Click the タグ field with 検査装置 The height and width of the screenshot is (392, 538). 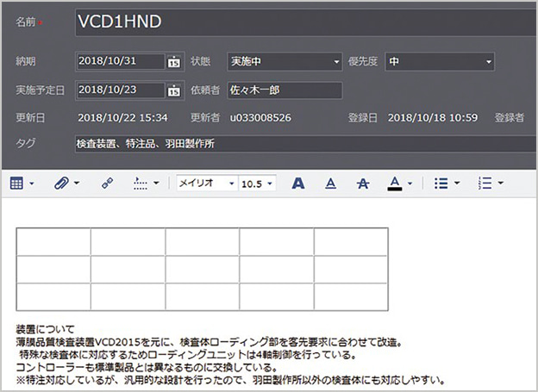coord(302,143)
